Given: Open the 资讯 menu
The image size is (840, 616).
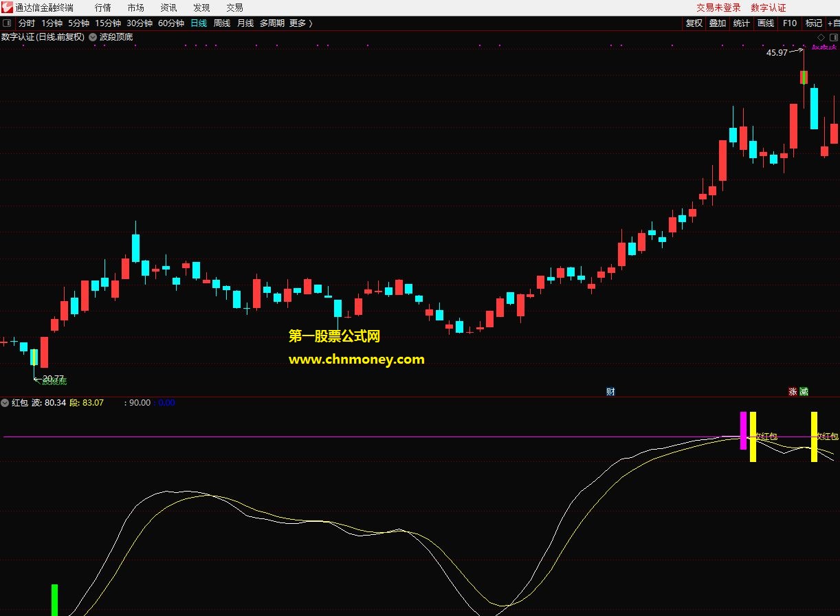Looking at the screenshot, I should point(168,8).
